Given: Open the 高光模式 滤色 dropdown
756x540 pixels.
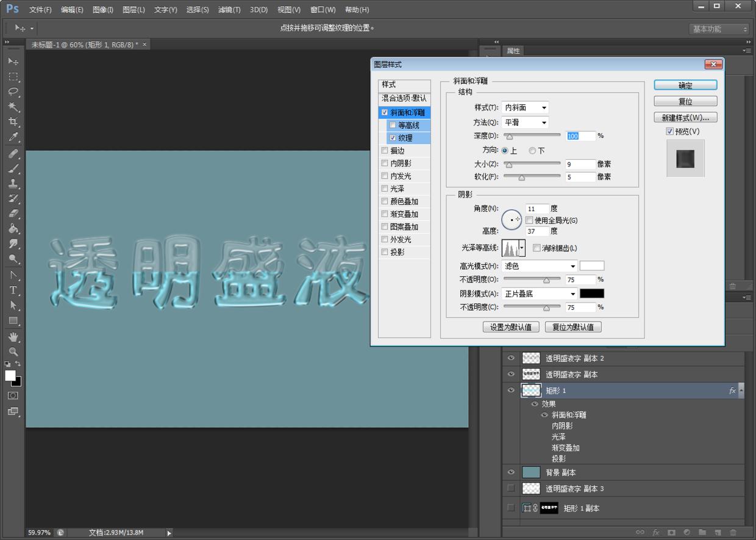Looking at the screenshot, I should (x=539, y=267).
